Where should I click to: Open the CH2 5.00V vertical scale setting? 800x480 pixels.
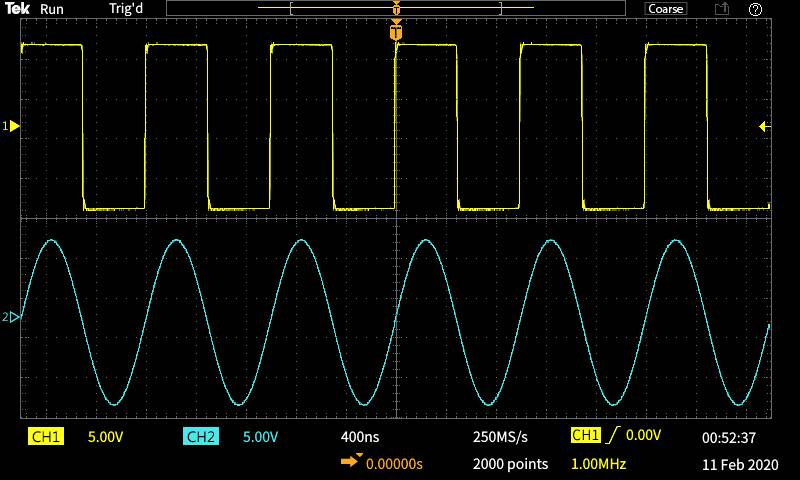[259, 437]
